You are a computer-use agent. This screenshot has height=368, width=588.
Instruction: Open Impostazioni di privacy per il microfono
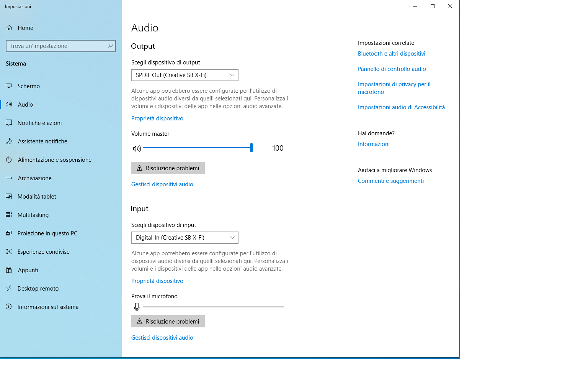[x=394, y=88]
